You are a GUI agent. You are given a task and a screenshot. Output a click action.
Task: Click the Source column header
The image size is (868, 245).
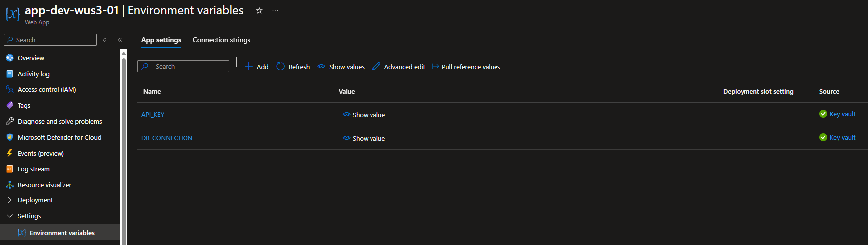[829, 91]
